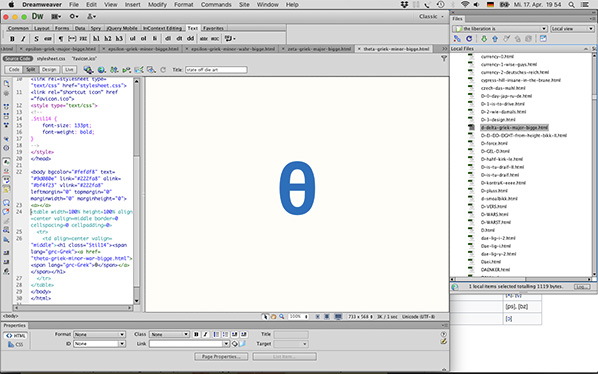This screenshot has width=598, height=374.
Task: Expand the Files panel to show both sites
Action: (x=543, y=39)
